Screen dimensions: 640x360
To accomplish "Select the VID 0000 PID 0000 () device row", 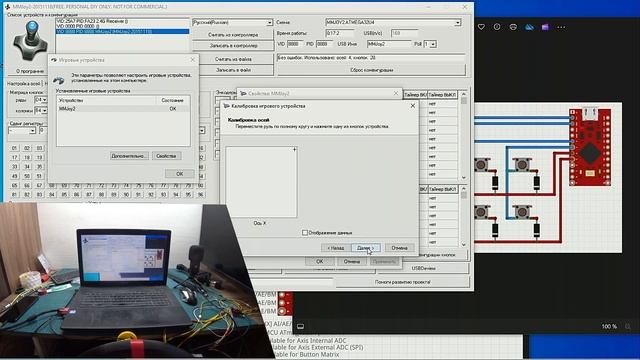I will pyautogui.click(x=122, y=26).
